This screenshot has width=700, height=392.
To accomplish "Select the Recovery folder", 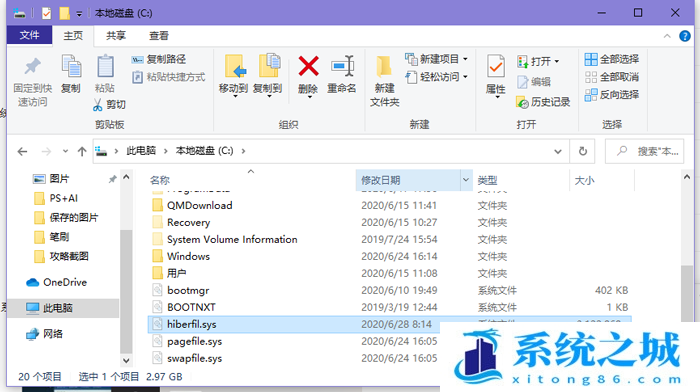I will [x=188, y=222].
